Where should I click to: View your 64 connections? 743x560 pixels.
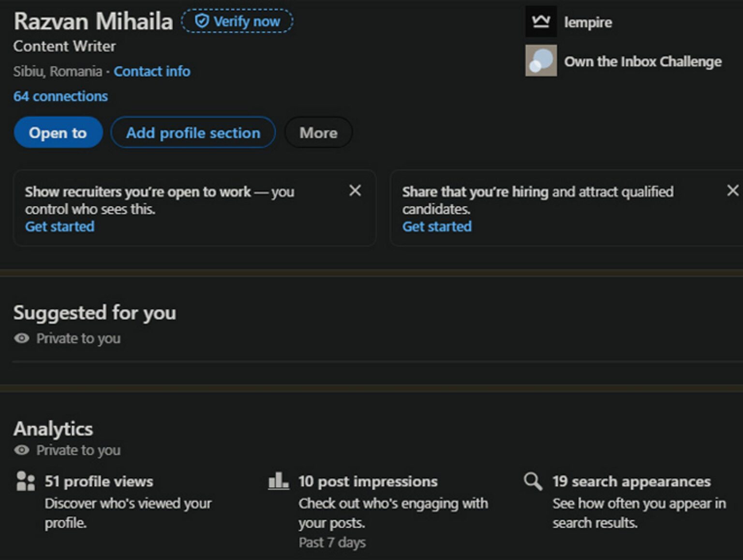pos(60,96)
